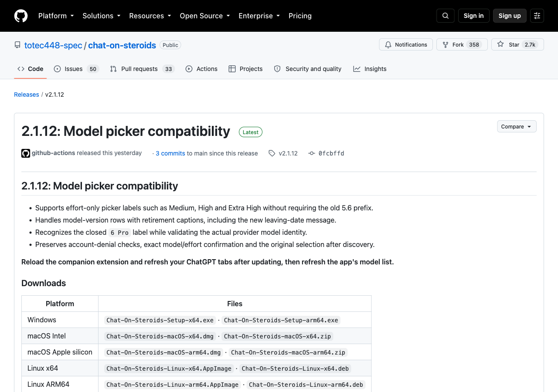Viewport: 558px width, 392px height.
Task: Click the commit icon beside 0fcbffd
Action: click(x=312, y=153)
